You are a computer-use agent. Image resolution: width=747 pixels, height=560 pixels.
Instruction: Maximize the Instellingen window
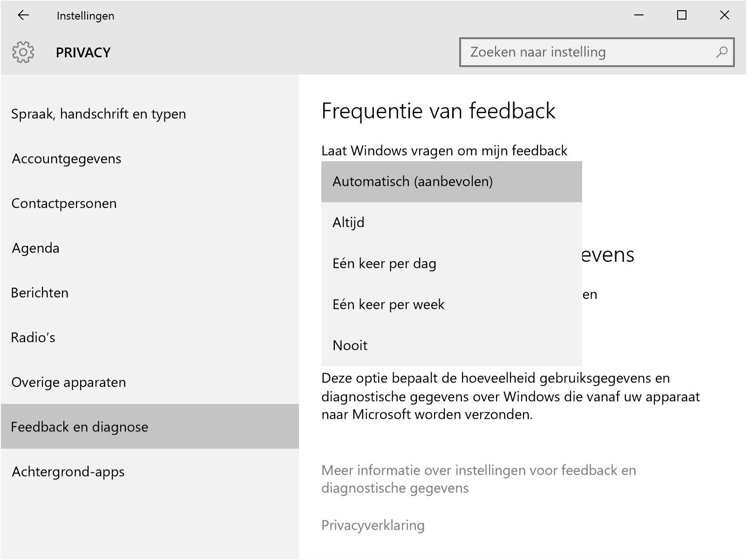(x=681, y=15)
